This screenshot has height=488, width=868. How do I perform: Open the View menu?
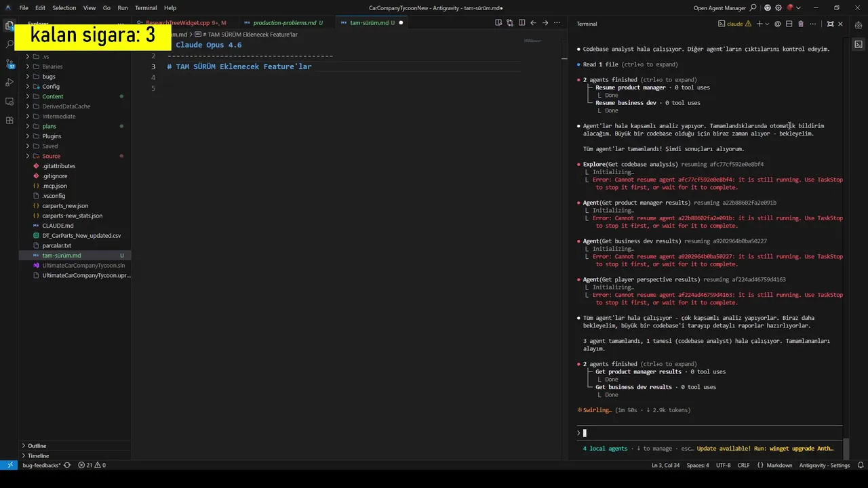[x=90, y=7]
